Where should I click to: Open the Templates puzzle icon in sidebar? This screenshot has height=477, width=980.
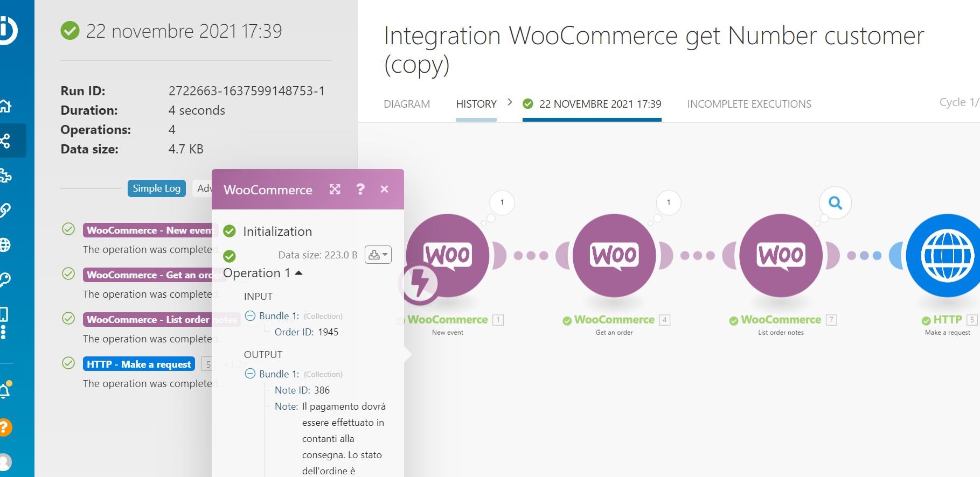pos(6,176)
